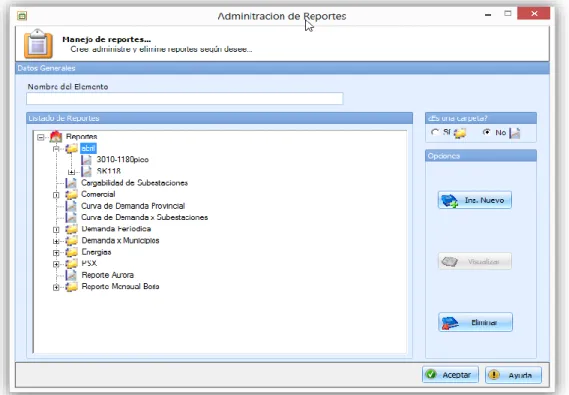The image size is (569, 395).
Task: Click the report icon beside SK118
Action: [x=86, y=171]
